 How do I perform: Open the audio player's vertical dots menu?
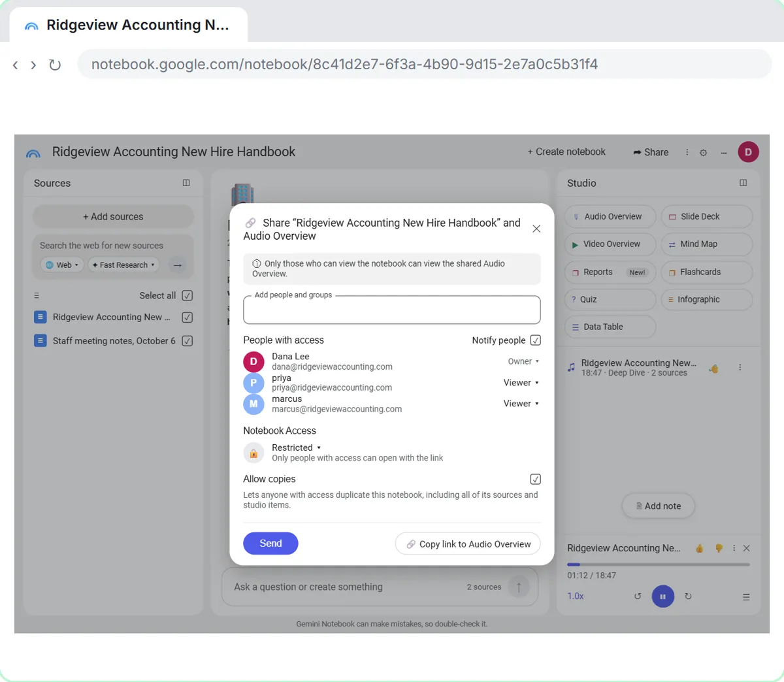pyautogui.click(x=734, y=549)
